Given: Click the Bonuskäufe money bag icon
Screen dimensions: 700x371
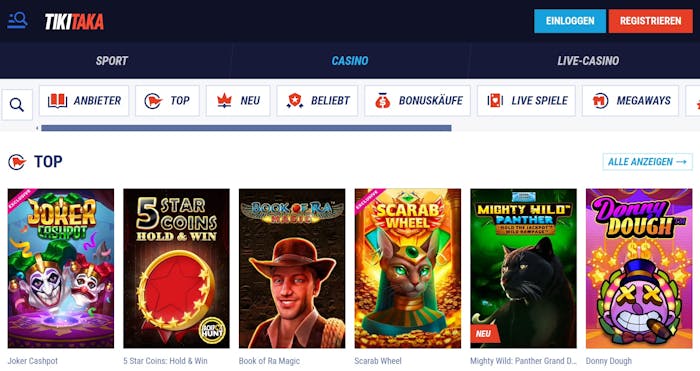Looking at the screenshot, I should coord(383,101).
